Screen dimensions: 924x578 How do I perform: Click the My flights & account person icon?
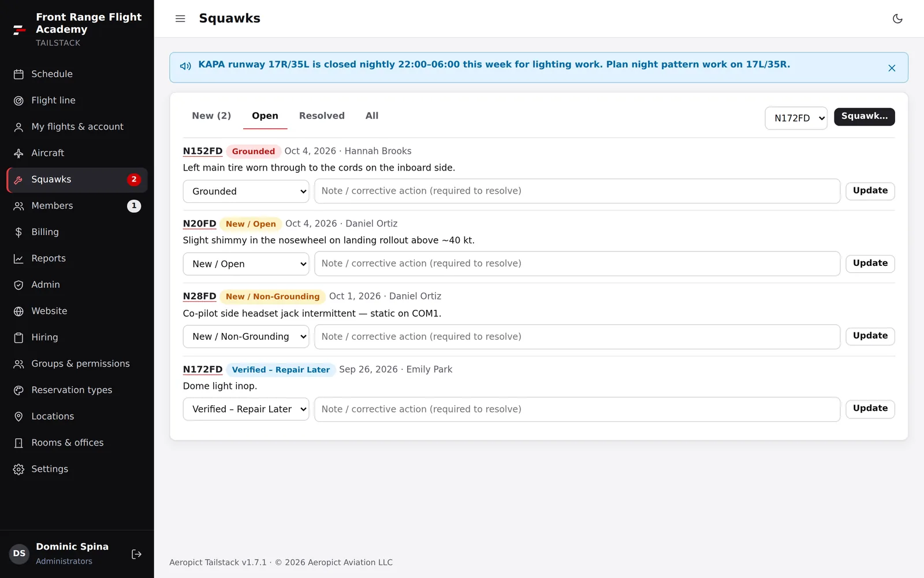18,127
